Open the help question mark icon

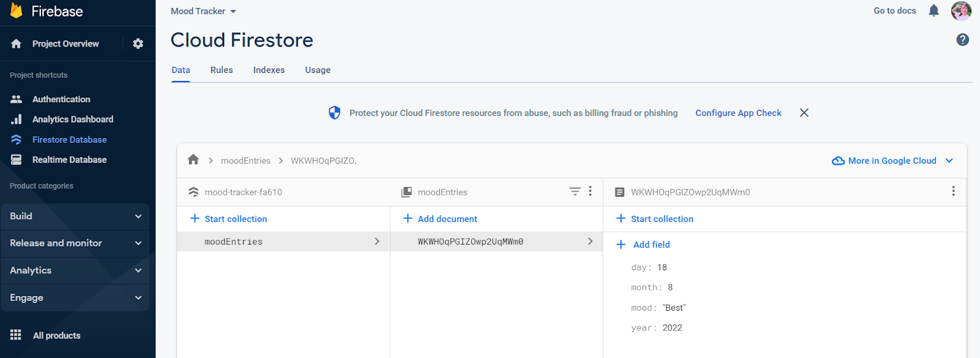(x=962, y=40)
